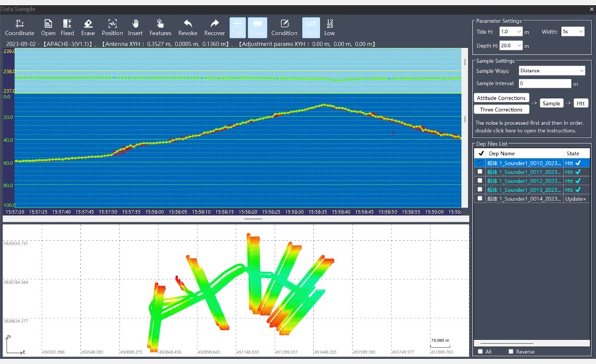Click the Three Corrections button
Screen dimensions: 596x364
coord(501,110)
